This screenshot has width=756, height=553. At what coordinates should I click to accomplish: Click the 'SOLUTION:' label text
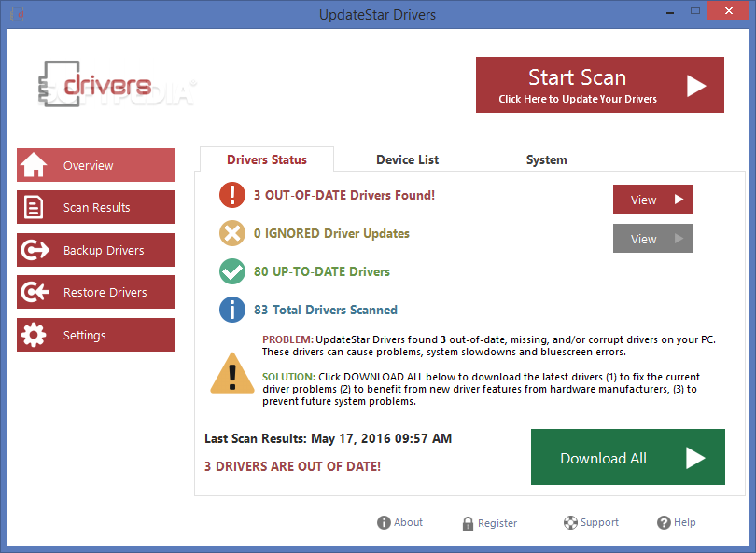[288, 377]
